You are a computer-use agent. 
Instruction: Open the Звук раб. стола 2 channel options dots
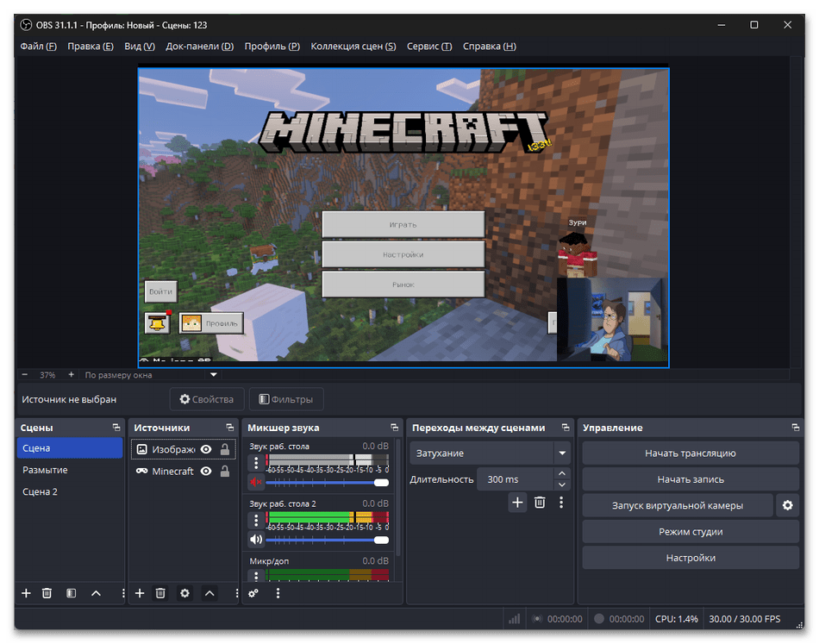(x=256, y=520)
